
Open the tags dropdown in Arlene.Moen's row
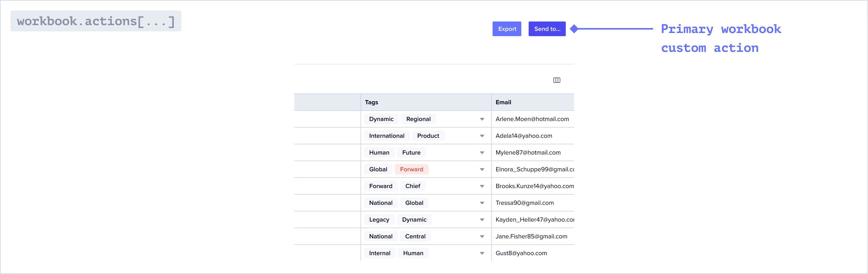click(x=482, y=119)
